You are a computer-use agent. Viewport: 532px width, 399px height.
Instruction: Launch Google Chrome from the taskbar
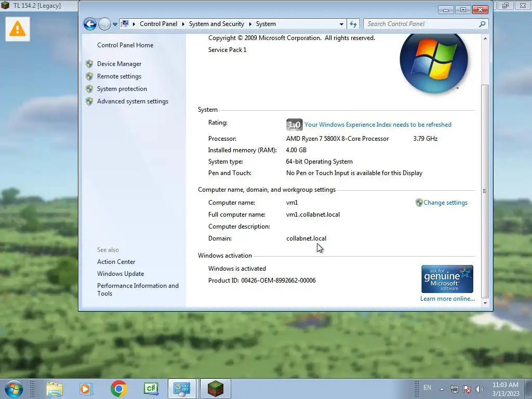pos(119,389)
